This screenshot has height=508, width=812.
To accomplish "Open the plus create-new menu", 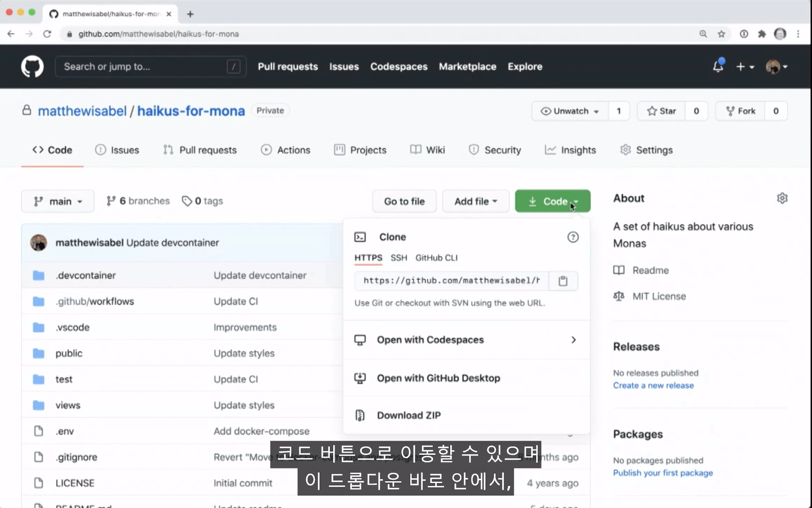I will click(x=745, y=67).
